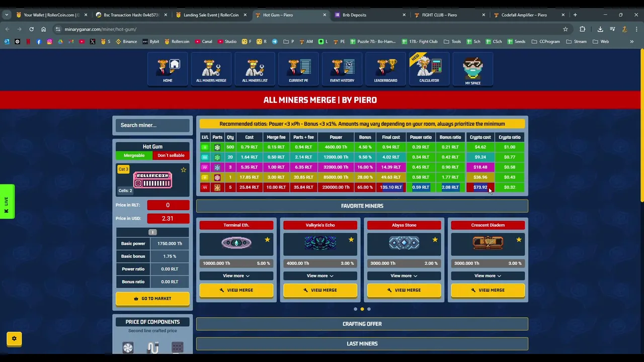Open the Leaderboard trophy icon
The height and width of the screenshot is (362, 644).
click(x=385, y=69)
